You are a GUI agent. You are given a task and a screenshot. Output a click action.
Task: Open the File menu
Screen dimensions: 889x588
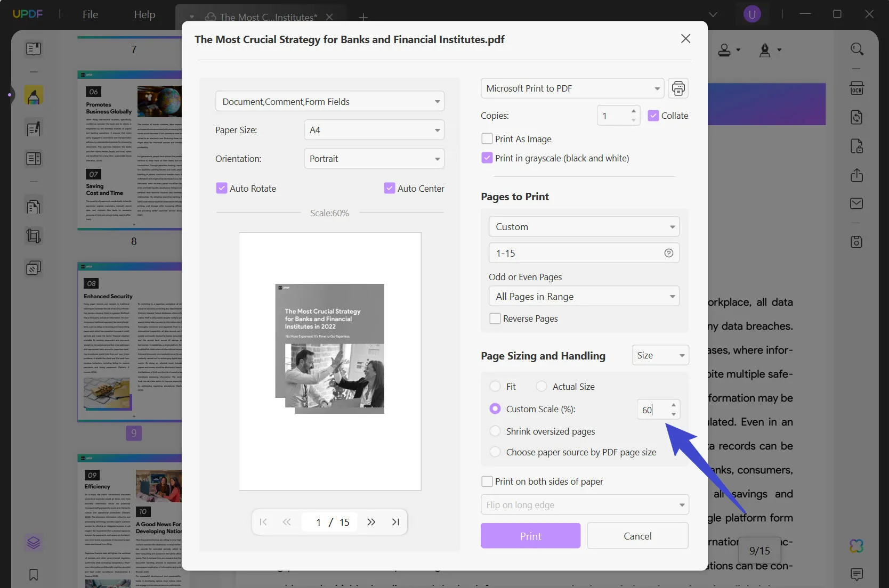coord(90,14)
